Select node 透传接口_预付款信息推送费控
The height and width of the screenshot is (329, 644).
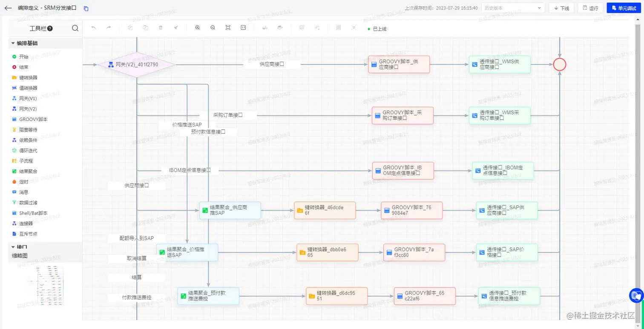click(509, 296)
